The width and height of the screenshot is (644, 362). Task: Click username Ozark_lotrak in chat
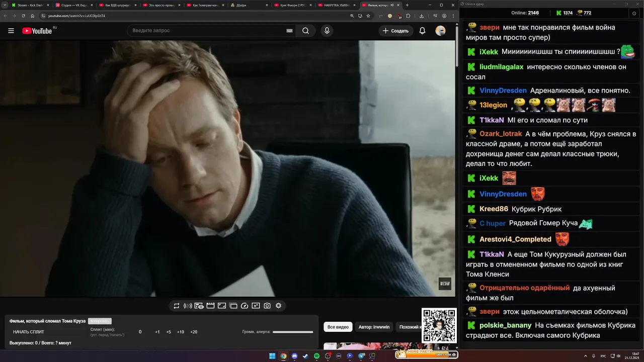click(501, 134)
